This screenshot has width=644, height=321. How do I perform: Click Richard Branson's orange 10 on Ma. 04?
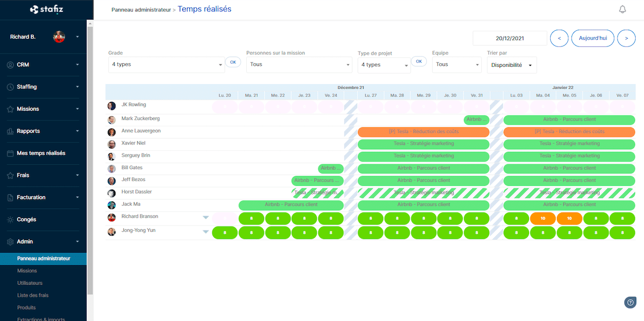pos(543,218)
